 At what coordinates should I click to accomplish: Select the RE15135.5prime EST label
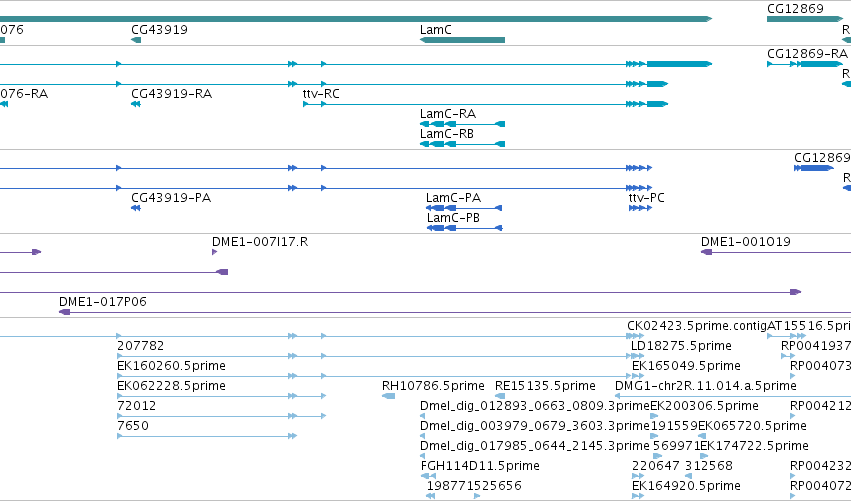click(x=545, y=386)
